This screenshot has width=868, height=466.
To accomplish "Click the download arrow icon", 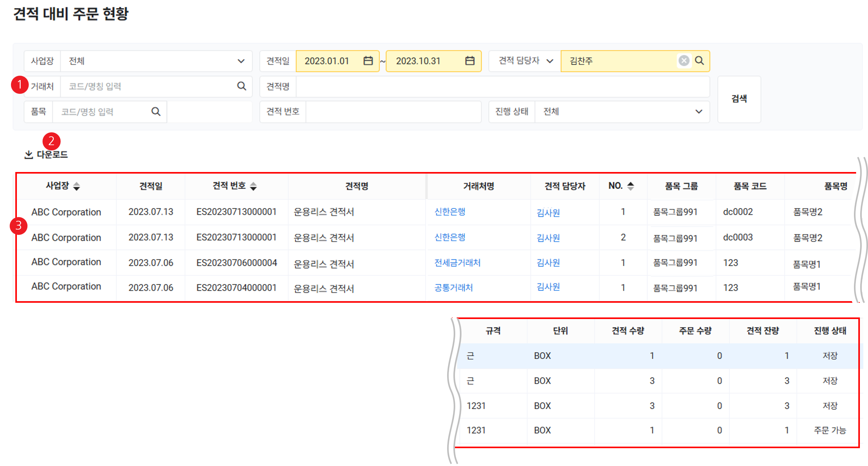I will click(29, 155).
